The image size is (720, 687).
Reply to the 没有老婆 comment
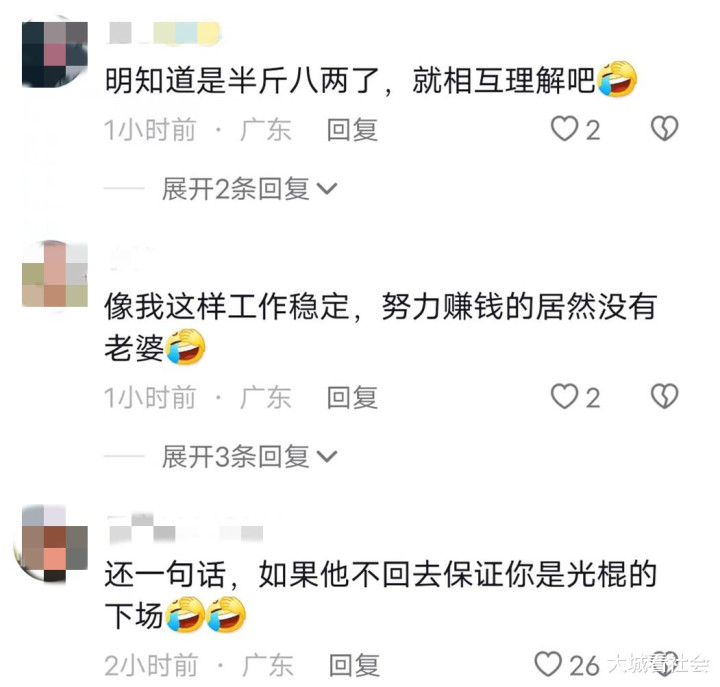[x=352, y=398]
